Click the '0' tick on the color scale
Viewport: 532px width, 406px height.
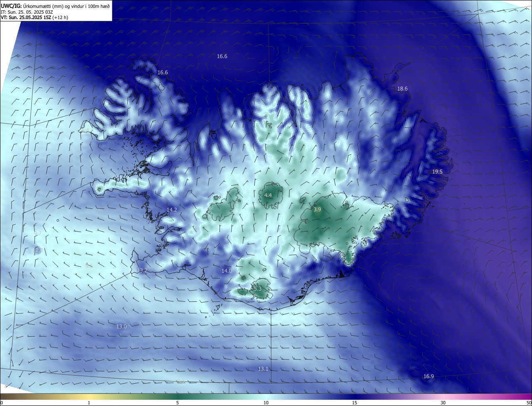[x=2, y=403]
